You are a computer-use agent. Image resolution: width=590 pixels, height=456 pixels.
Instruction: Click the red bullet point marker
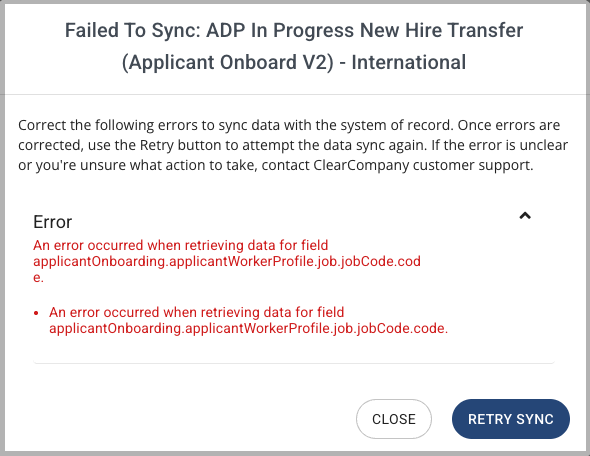coord(36,313)
